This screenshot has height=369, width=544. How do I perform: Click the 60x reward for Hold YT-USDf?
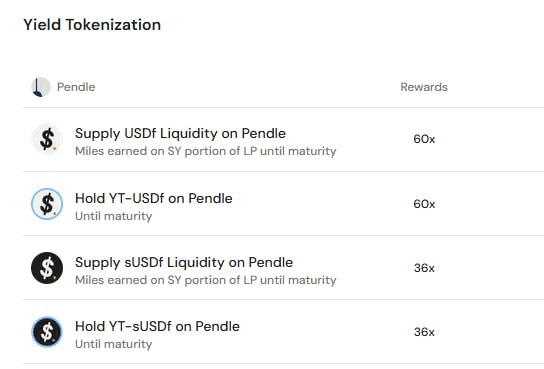click(x=424, y=204)
